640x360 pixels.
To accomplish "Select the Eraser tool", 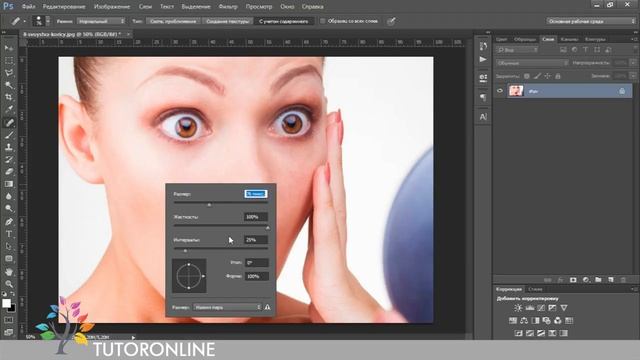I will pyautogui.click(x=9, y=171).
